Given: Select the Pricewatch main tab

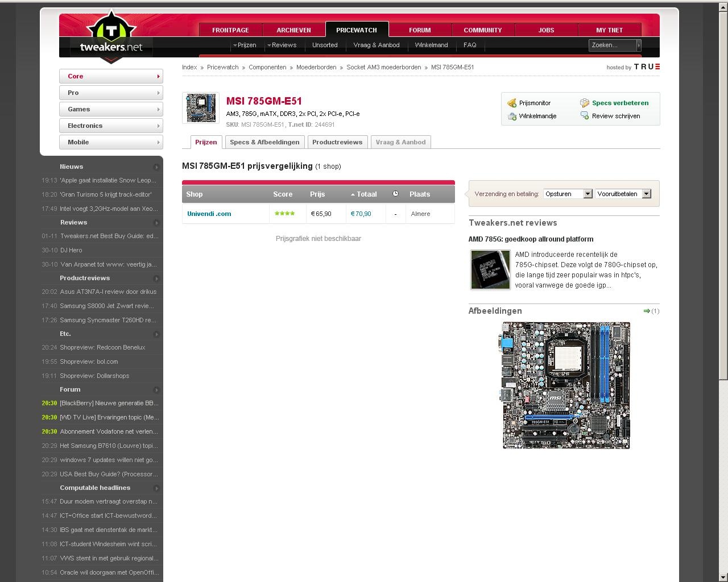Looking at the screenshot, I should click(357, 30).
